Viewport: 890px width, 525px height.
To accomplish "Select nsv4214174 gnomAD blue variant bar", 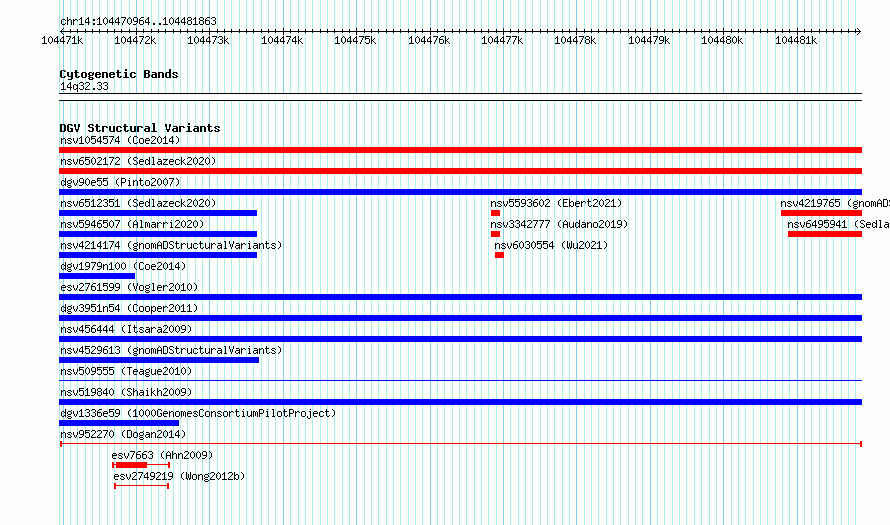I will pyautogui.click(x=158, y=255).
